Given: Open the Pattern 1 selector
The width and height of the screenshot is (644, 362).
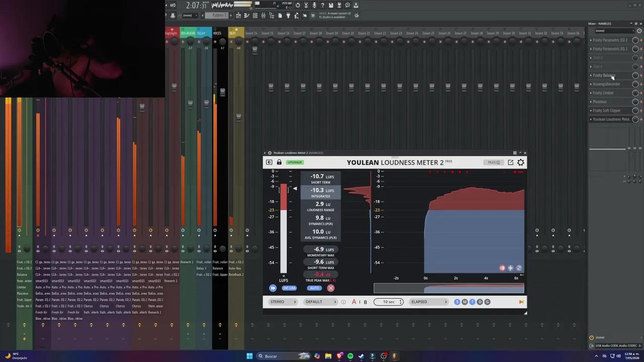Looking at the screenshot, I should [x=216, y=16].
